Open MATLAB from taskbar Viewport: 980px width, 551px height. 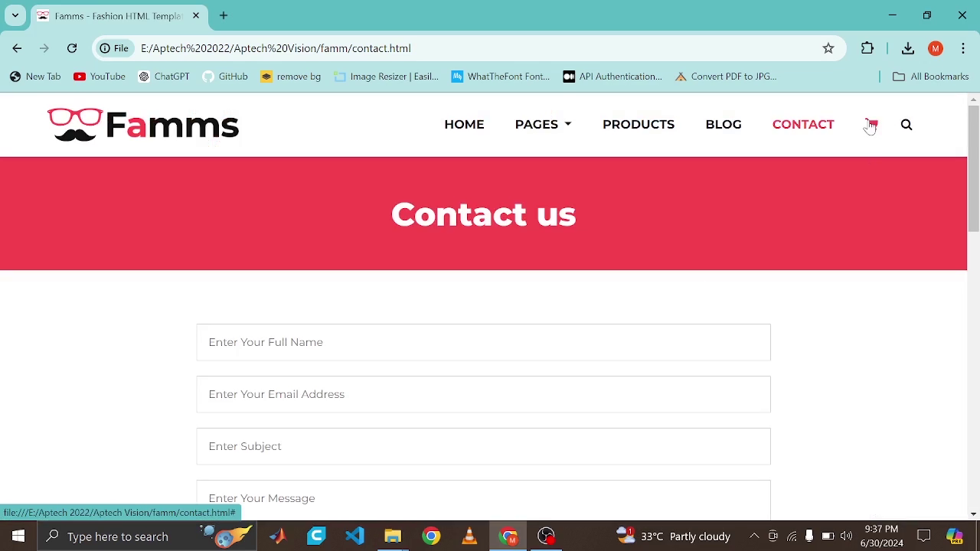(x=277, y=536)
